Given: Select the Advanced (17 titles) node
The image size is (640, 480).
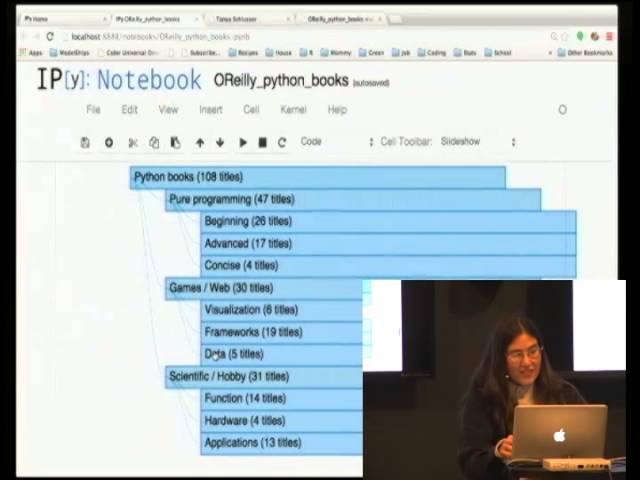Looking at the screenshot, I should point(388,244).
